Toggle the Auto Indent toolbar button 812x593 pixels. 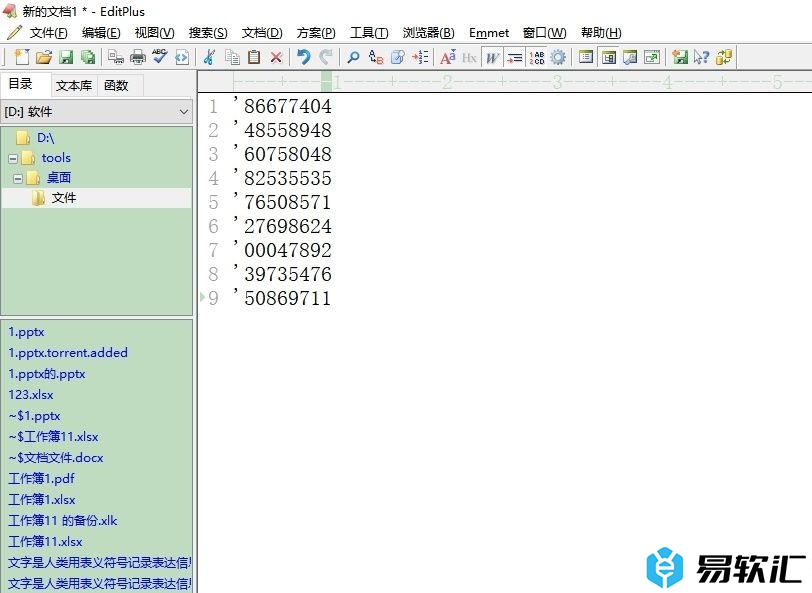(514, 57)
